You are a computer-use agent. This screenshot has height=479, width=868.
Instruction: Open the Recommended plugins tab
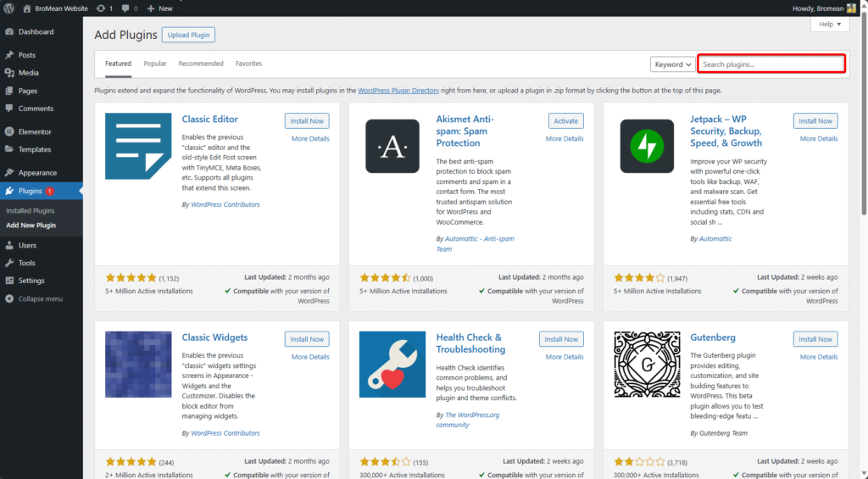coord(201,64)
